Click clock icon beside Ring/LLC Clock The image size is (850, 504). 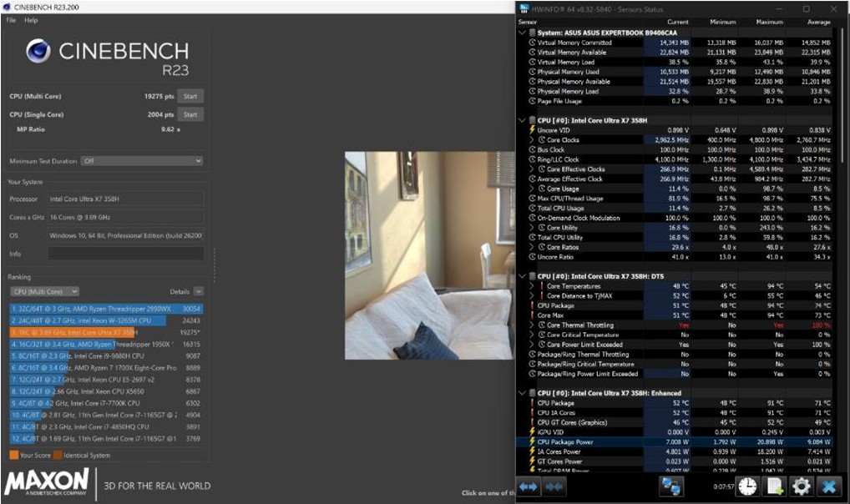(x=533, y=159)
